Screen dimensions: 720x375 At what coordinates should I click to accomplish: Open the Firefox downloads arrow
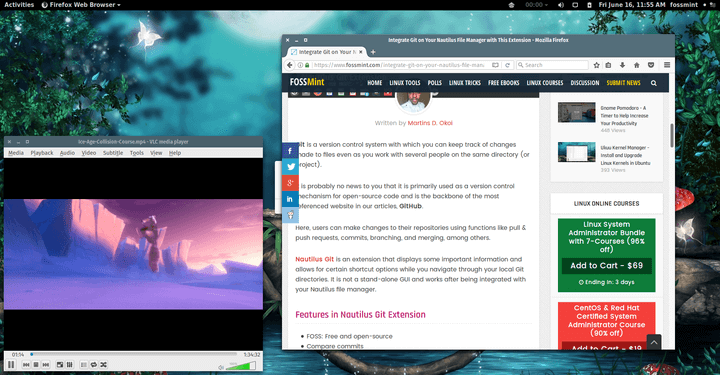(623, 65)
